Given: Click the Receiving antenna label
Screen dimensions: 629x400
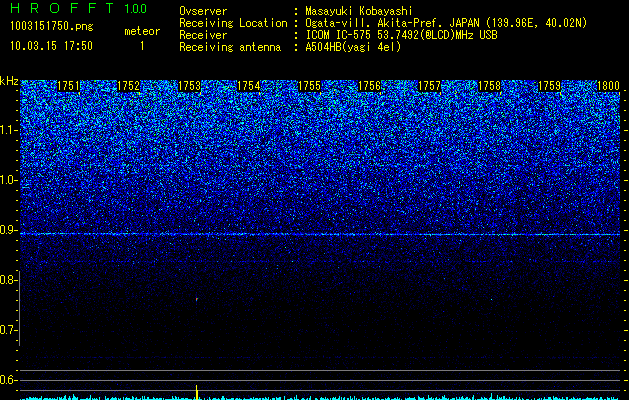Looking at the screenshot, I should [x=230, y=47].
